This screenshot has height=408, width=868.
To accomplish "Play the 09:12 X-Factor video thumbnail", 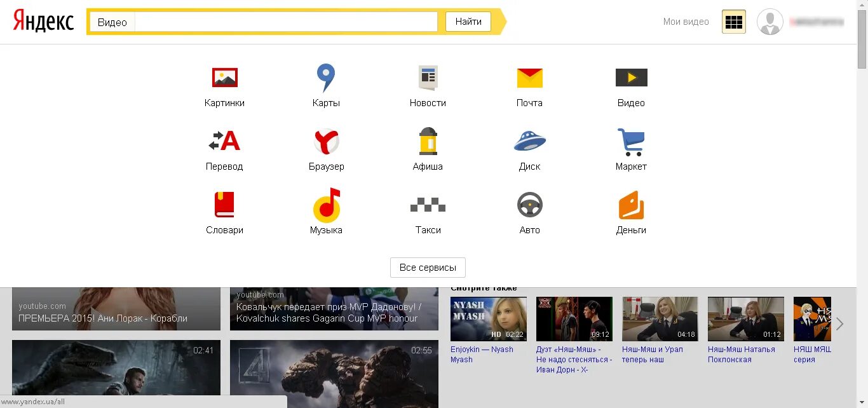I will (574, 319).
